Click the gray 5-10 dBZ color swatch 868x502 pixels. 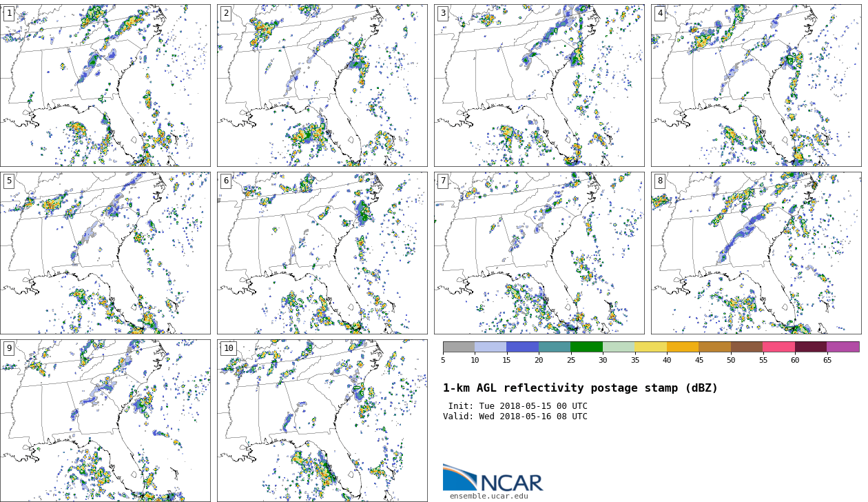(x=459, y=347)
